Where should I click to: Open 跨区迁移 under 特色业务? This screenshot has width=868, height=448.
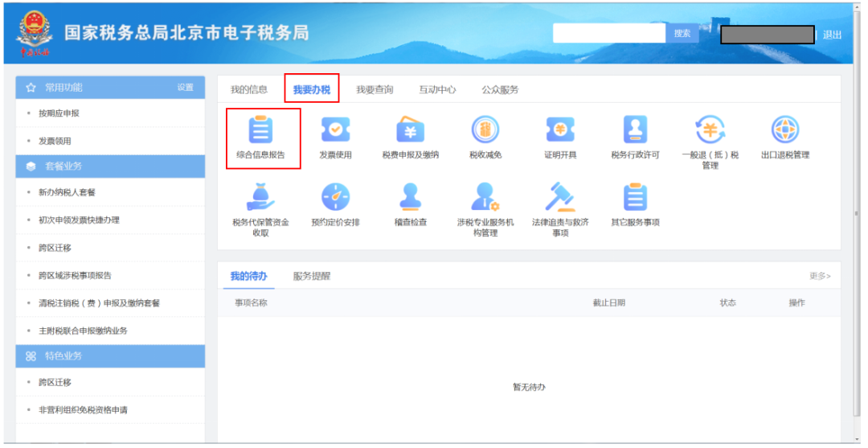(55, 382)
